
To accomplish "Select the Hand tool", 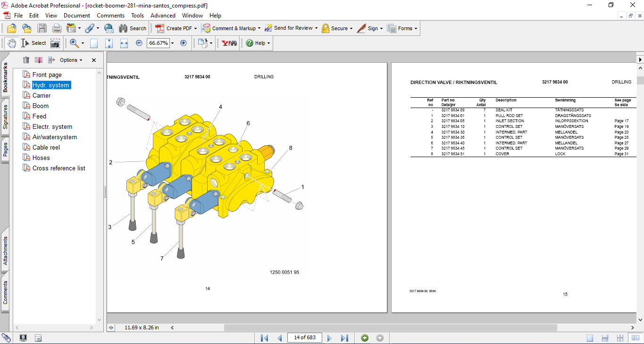I will coord(11,43).
